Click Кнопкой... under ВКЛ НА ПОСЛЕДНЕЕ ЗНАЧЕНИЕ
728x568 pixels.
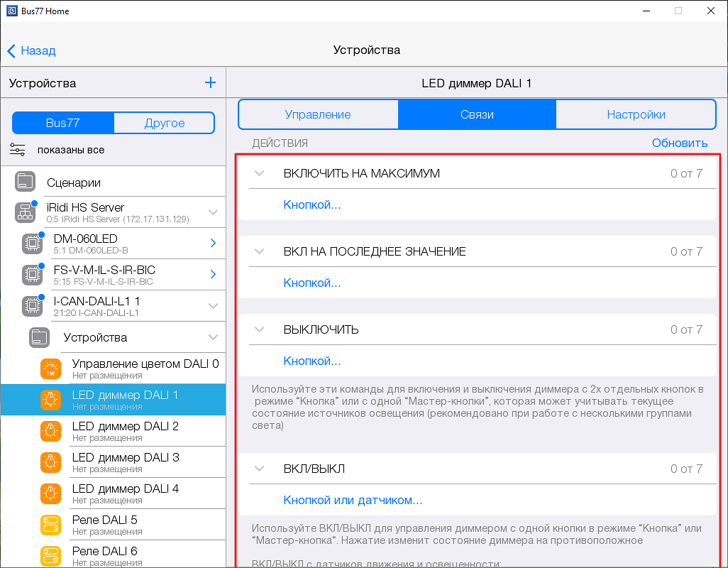[312, 283]
